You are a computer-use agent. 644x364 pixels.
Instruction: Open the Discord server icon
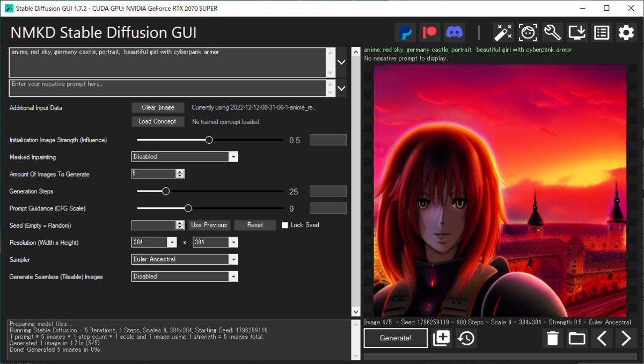point(455,33)
